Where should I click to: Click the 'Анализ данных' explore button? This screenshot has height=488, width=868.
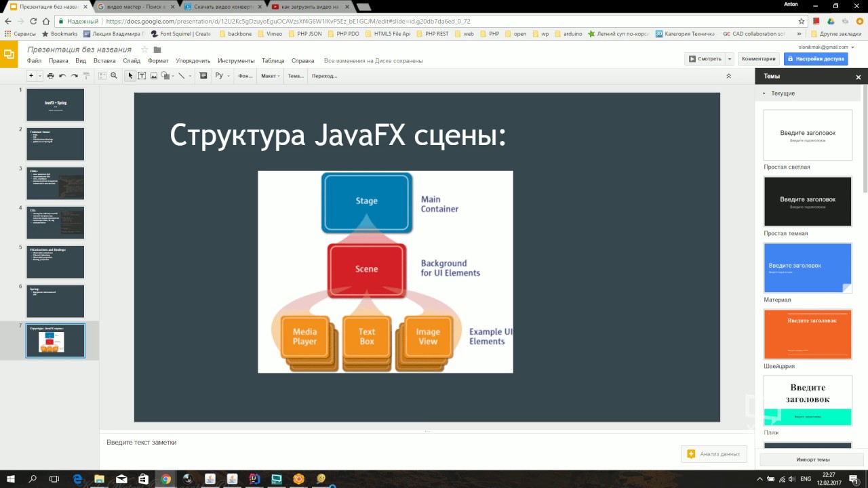click(714, 454)
